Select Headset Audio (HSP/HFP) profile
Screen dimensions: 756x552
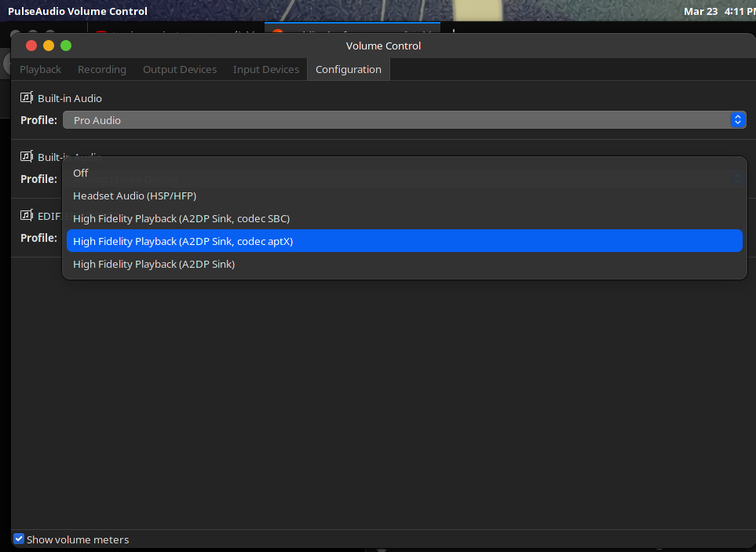click(x=404, y=196)
